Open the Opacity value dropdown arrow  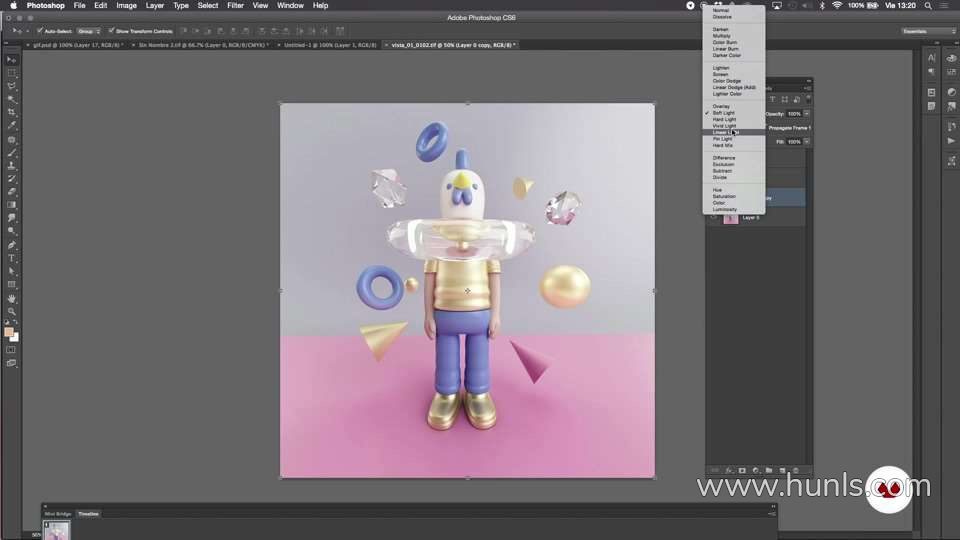click(x=807, y=114)
